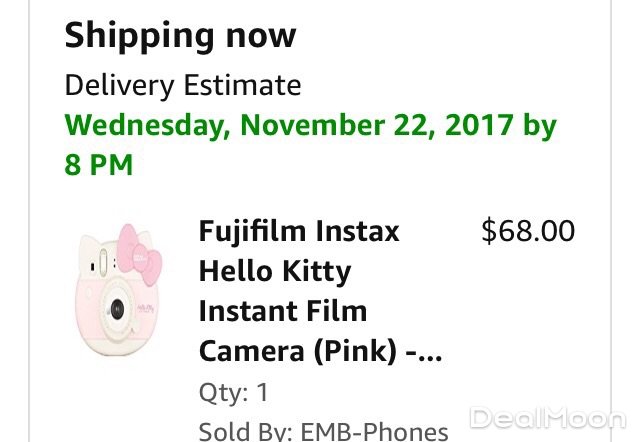
Task: Click the "8 PM" delivery time
Action: pos(99,164)
